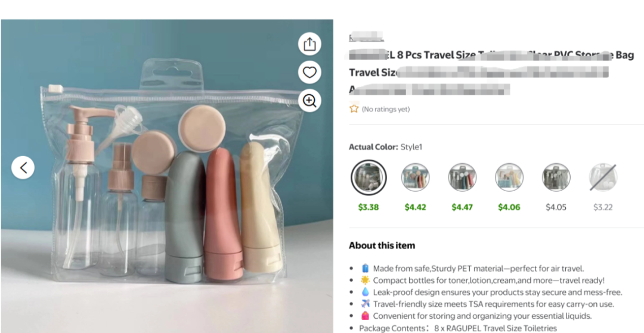Click the airplane emoji beside TSA bullet

pyautogui.click(x=365, y=304)
